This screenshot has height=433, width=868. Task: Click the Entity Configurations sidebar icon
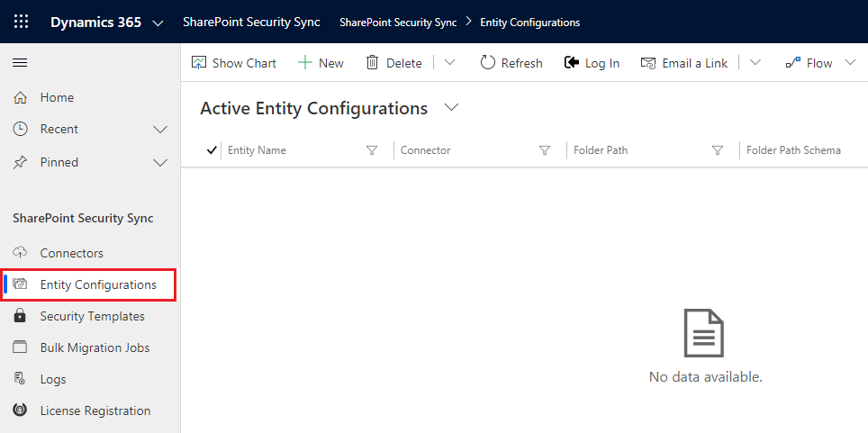coord(20,284)
